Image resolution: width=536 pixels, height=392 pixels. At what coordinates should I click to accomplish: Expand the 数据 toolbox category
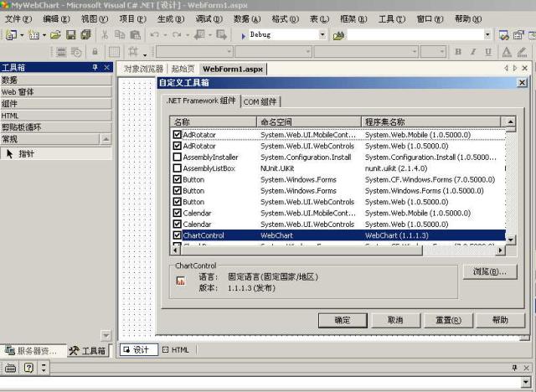[56, 80]
